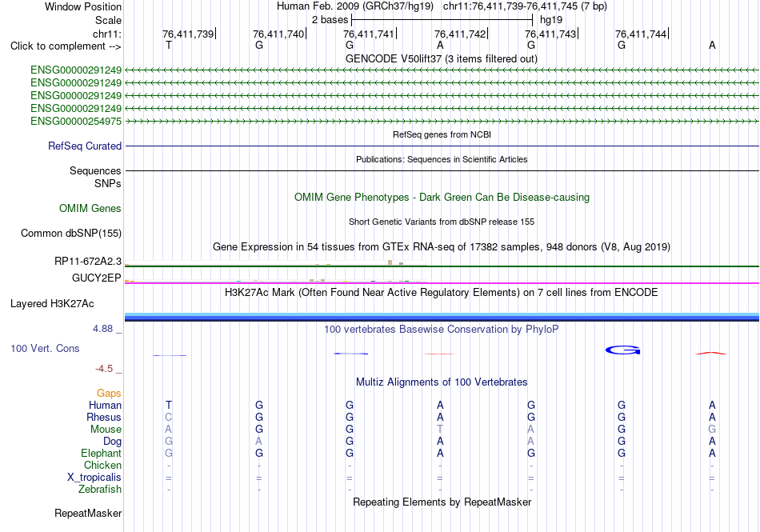Click the 'RefSeq genes from NCBI' title
The image size is (760, 532).
442,134
